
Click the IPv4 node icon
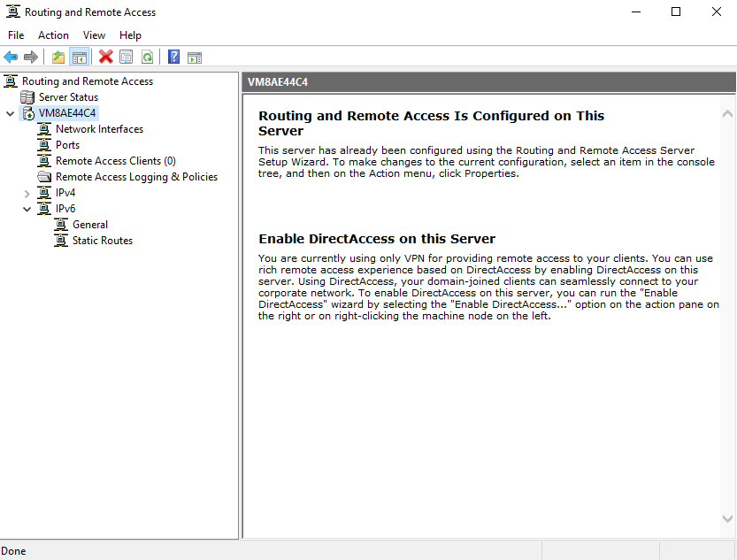point(44,193)
